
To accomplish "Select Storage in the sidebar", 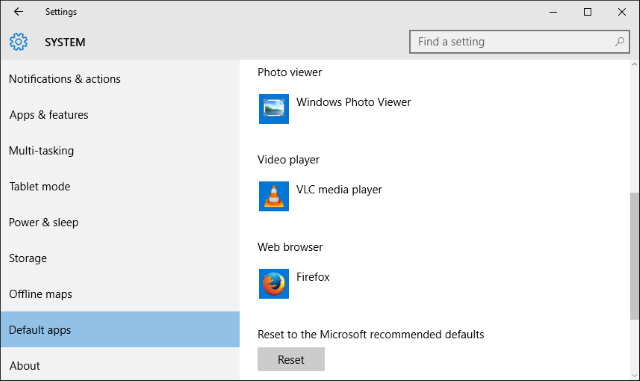I will point(120,258).
